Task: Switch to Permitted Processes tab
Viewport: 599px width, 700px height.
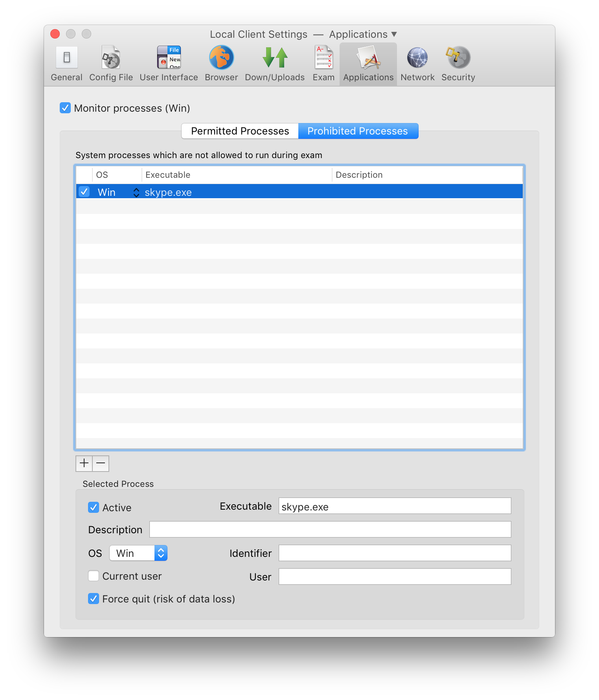Action: [240, 131]
